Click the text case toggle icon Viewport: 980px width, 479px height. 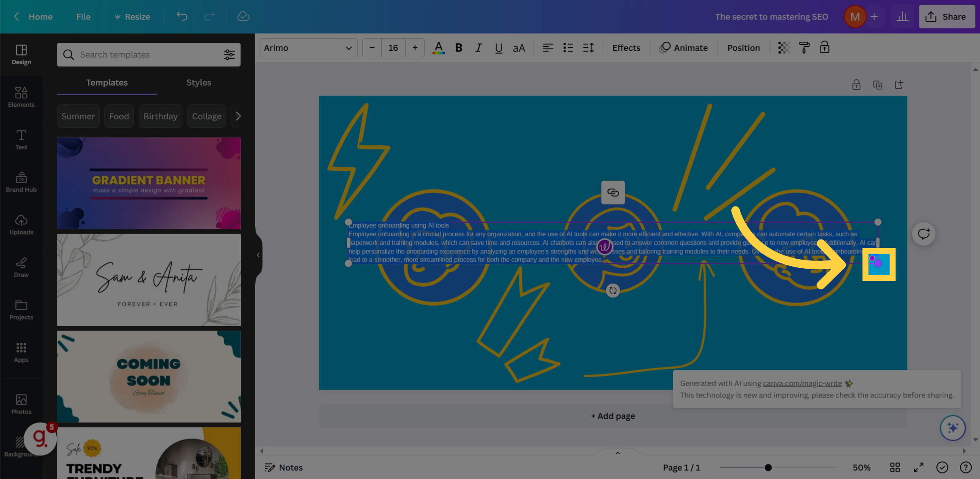click(x=519, y=47)
